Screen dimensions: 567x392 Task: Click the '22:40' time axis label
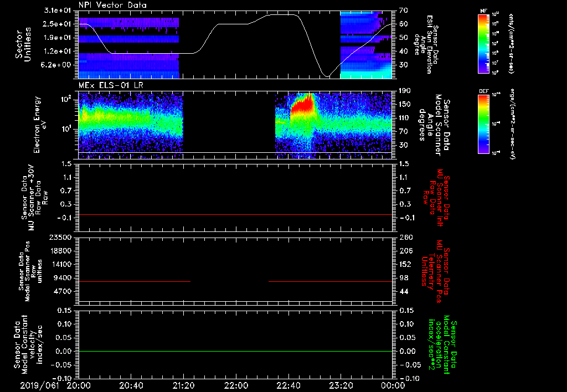coord(288,385)
